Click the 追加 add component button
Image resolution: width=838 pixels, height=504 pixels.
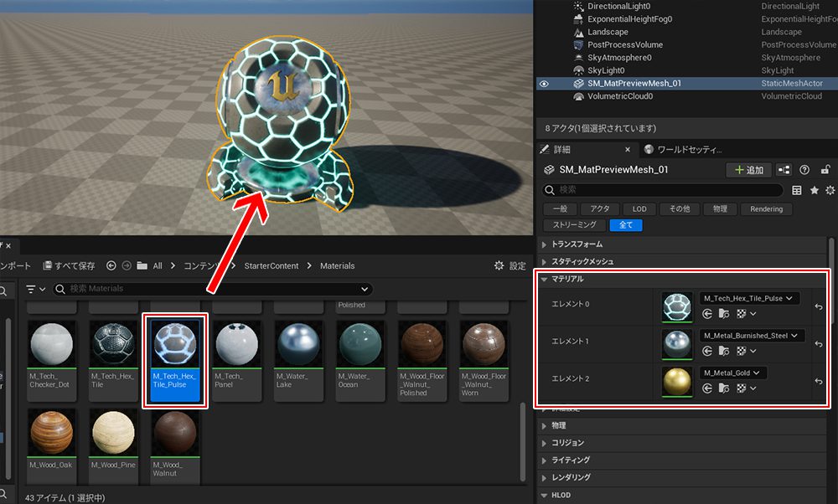coord(748,170)
